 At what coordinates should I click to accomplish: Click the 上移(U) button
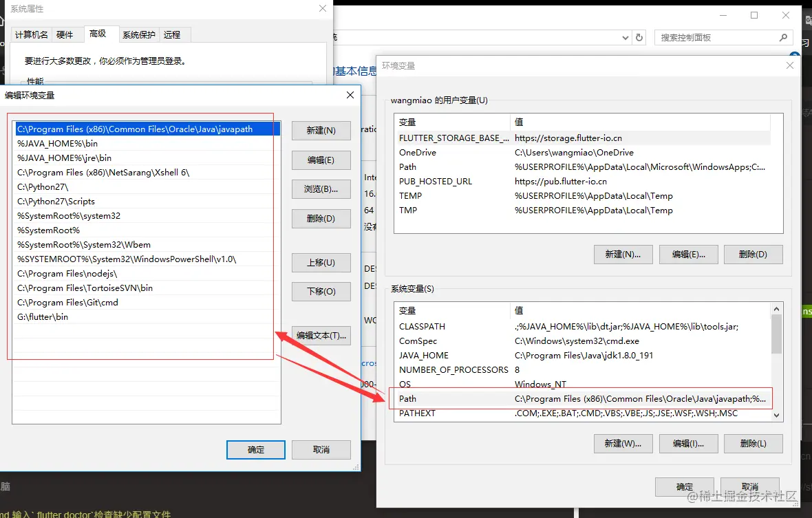pyautogui.click(x=321, y=262)
